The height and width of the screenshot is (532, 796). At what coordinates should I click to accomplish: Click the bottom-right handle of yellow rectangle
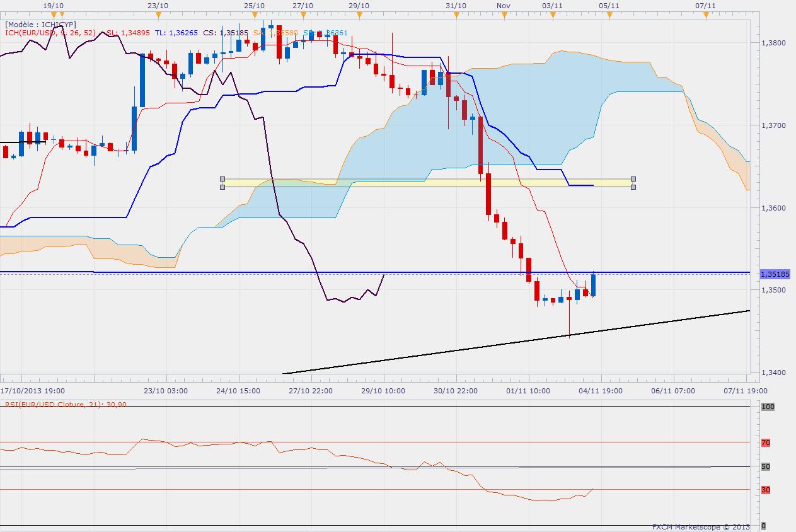point(633,187)
